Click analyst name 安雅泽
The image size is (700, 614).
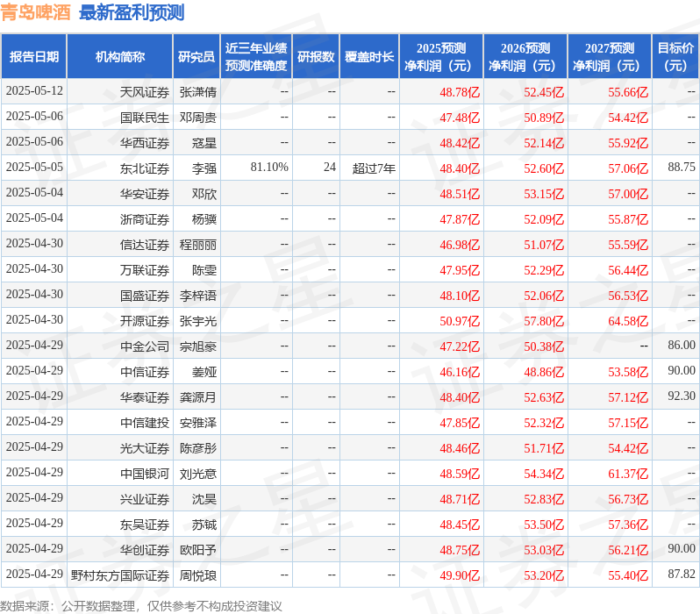197,424
